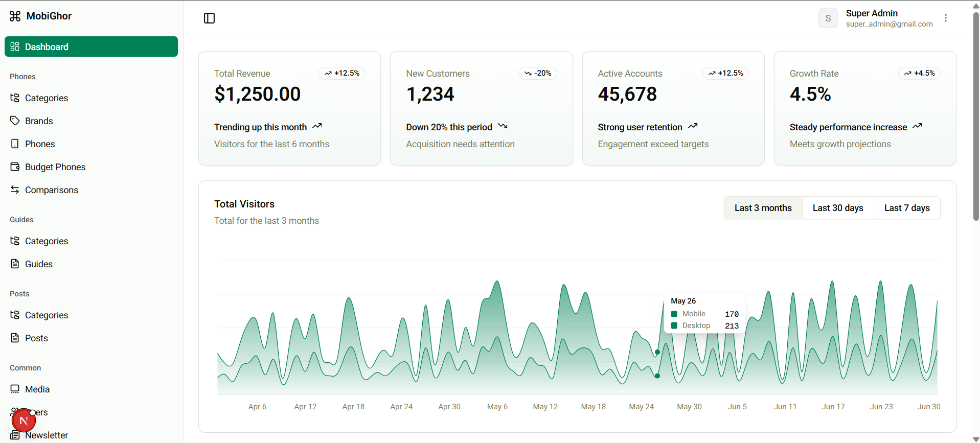
Task: Click the MobiGhor logo icon
Action: pyautogui.click(x=15, y=16)
